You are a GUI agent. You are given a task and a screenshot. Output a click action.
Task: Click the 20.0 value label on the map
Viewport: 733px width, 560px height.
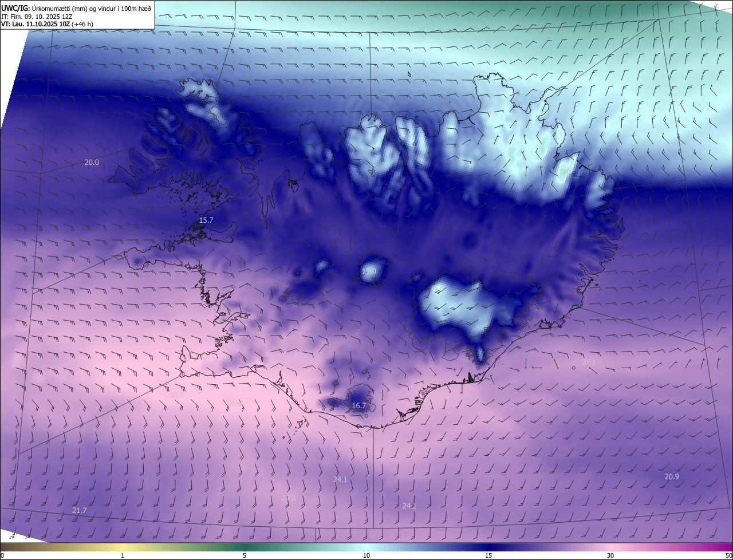pyautogui.click(x=92, y=163)
